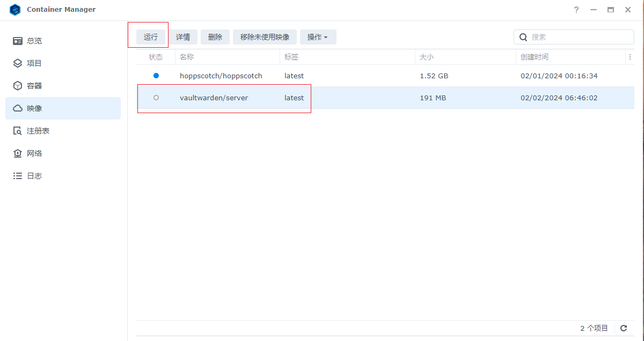
Task: Sort by 大小 column header
Action: pyautogui.click(x=465, y=57)
